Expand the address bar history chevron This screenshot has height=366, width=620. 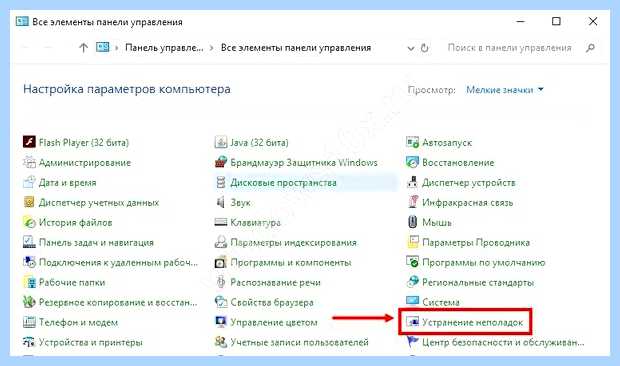coord(411,48)
